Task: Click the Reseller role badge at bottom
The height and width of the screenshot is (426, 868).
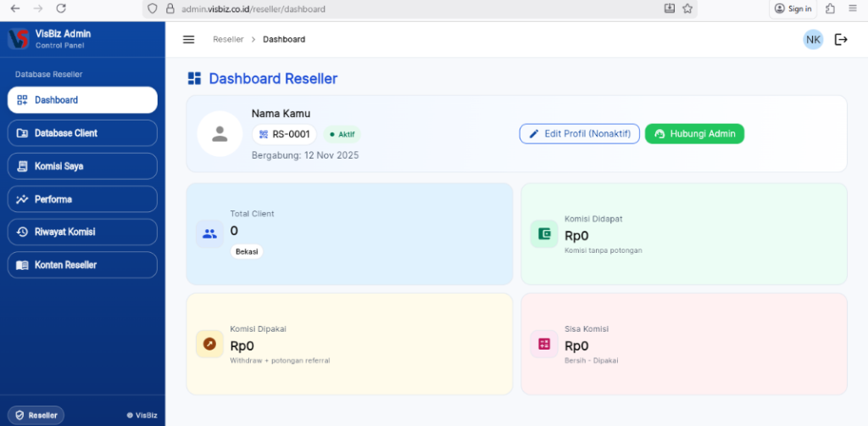Action: [x=36, y=415]
